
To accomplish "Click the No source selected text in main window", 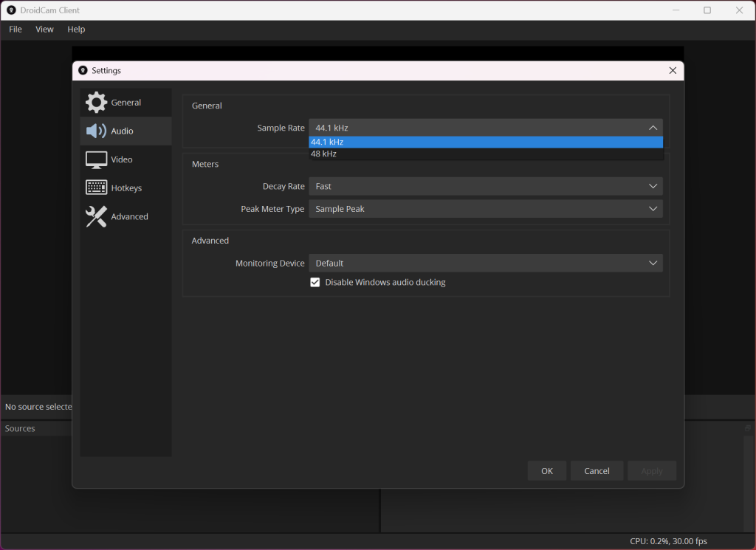I will [38, 407].
